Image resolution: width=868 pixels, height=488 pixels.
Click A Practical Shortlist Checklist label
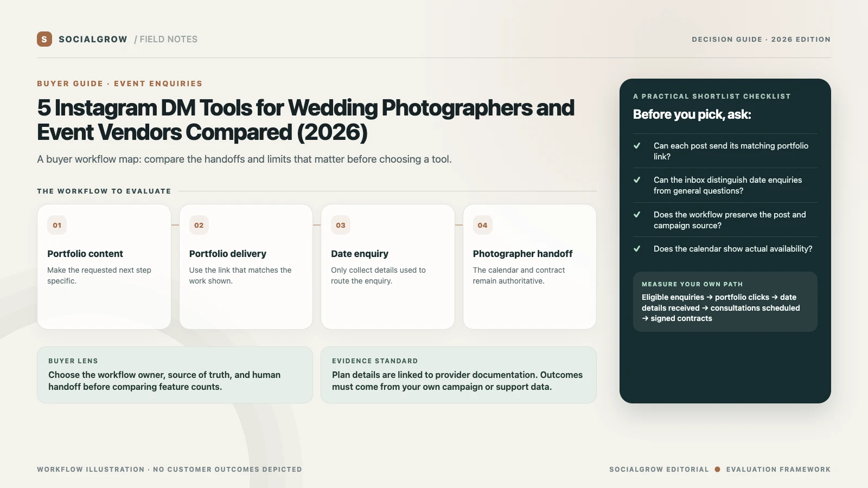[712, 97]
